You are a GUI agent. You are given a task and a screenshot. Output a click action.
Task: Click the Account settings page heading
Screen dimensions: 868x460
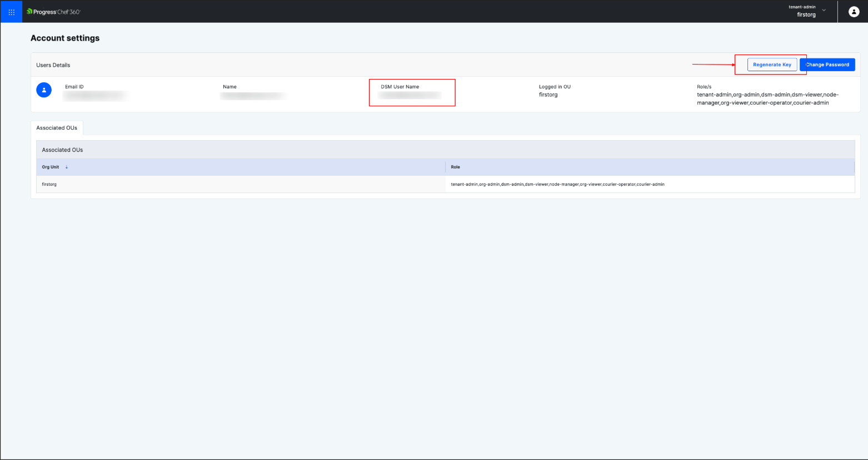click(x=65, y=38)
